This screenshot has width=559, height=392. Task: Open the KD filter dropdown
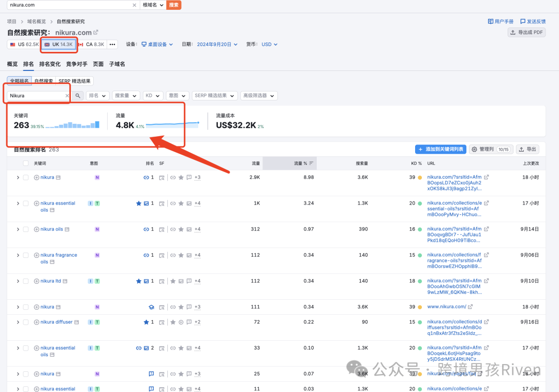point(153,96)
